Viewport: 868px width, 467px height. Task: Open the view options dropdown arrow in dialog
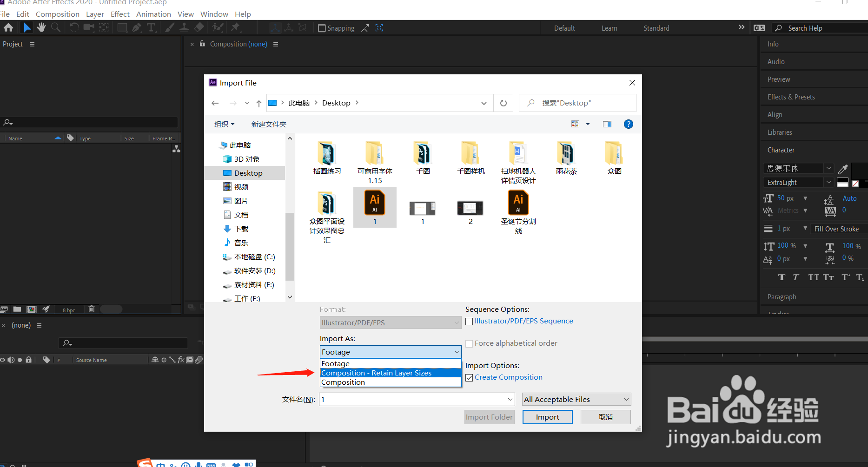point(588,124)
